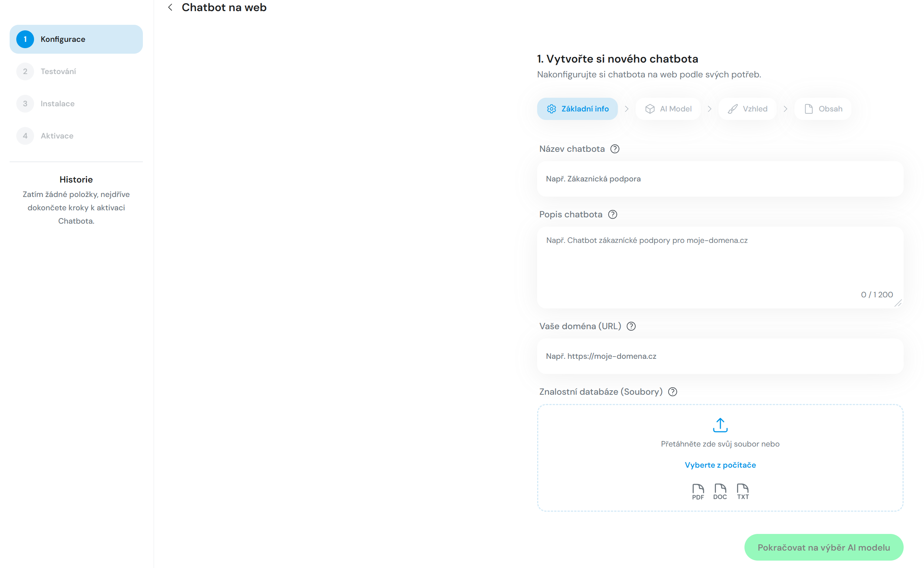Open help for Znalostní databáze (Soubory)
This screenshot has width=924, height=568.
(672, 392)
